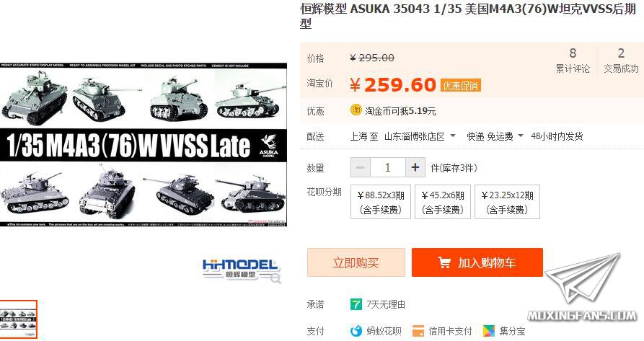The image size is (644, 341).
Task: Open the 交易成功 transactions count
Action: pyautogui.click(x=621, y=60)
